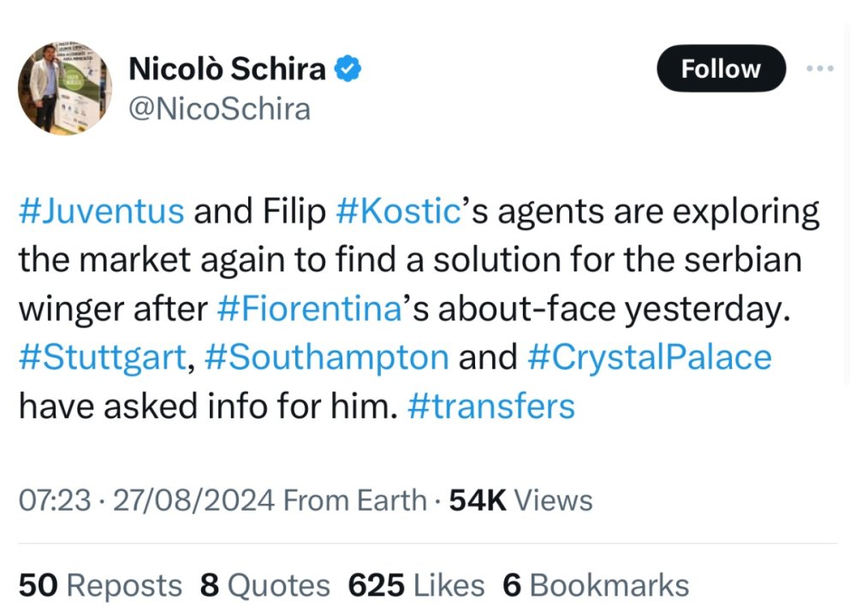856x616 pixels.
Task: Show the 625 Likes list
Action: (416, 585)
